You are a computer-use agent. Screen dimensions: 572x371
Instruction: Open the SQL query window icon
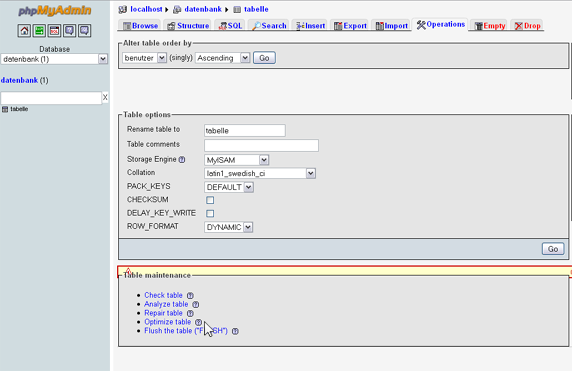click(x=54, y=31)
